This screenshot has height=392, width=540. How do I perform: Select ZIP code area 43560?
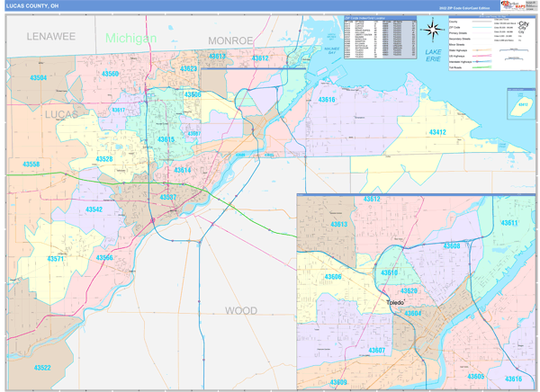click(x=110, y=75)
